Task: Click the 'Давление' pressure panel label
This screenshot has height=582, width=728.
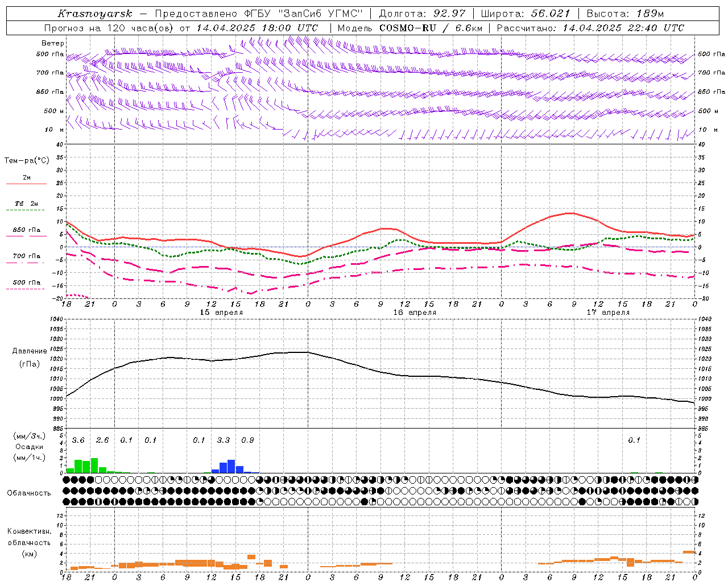Action: coord(30,351)
